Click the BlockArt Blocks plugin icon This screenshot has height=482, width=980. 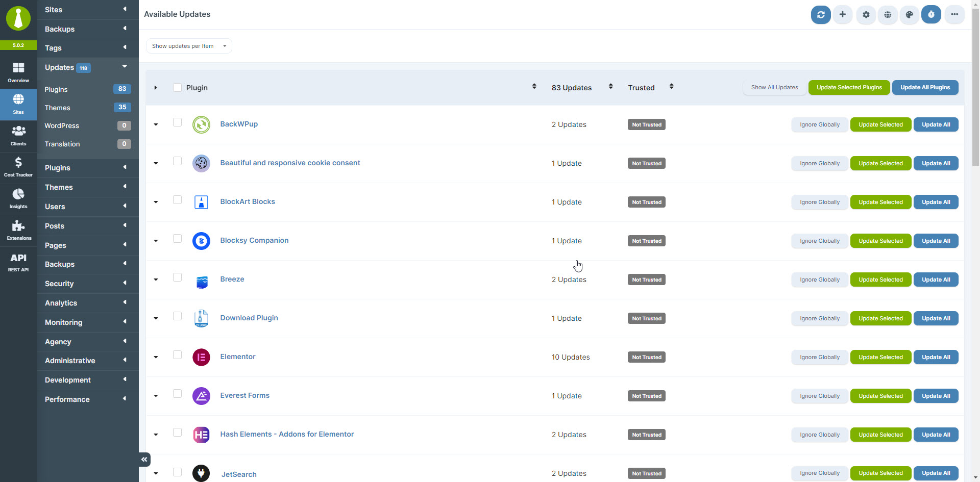201,202
